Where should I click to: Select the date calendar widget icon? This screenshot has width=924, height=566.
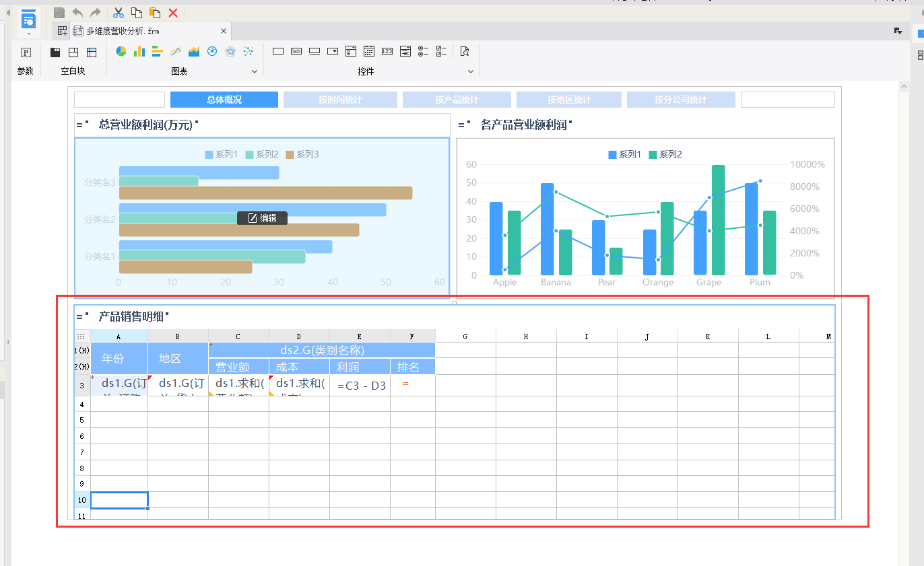click(x=369, y=51)
